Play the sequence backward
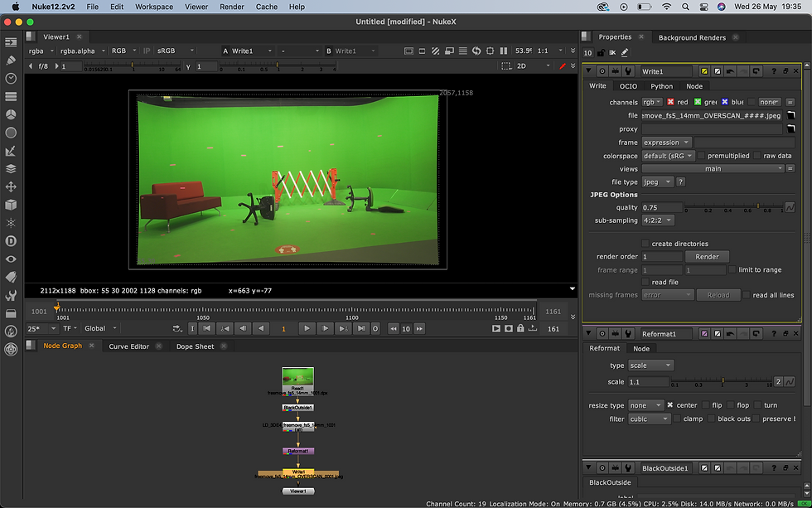812x508 pixels. pyautogui.click(x=261, y=328)
